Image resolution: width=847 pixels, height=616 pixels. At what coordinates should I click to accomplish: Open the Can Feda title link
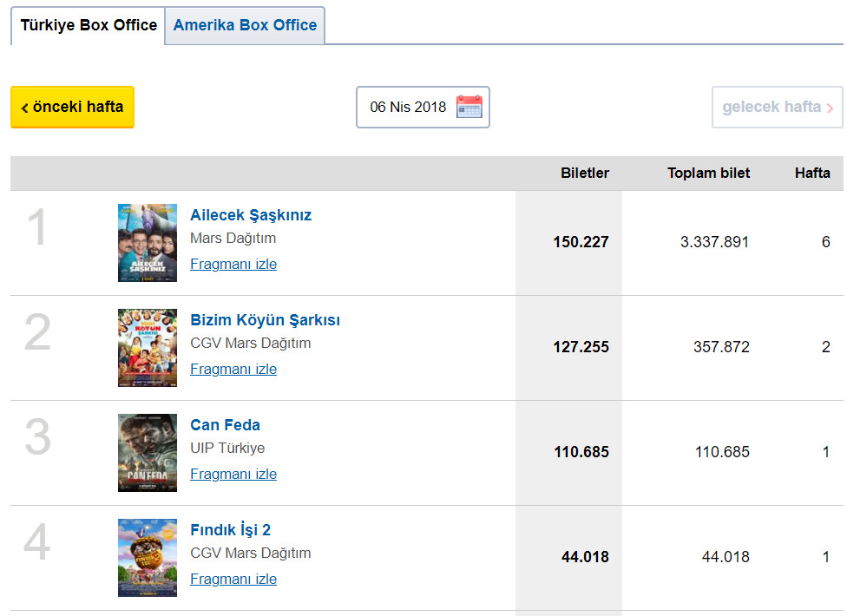(x=225, y=425)
